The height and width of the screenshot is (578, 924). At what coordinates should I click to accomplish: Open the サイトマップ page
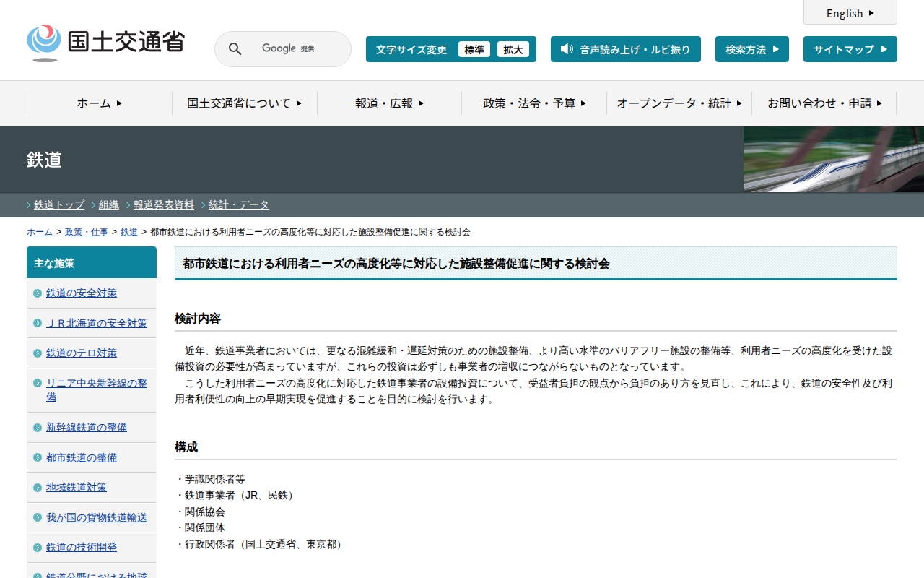[x=850, y=49]
